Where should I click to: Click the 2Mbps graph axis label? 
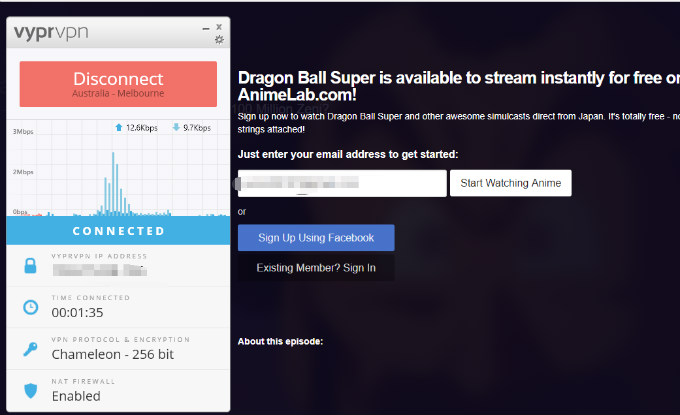23,172
